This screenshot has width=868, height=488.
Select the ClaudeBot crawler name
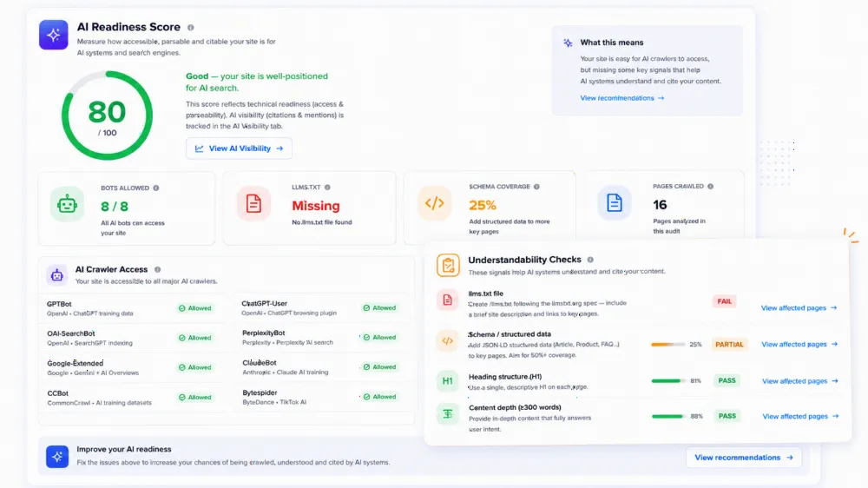[259, 363]
